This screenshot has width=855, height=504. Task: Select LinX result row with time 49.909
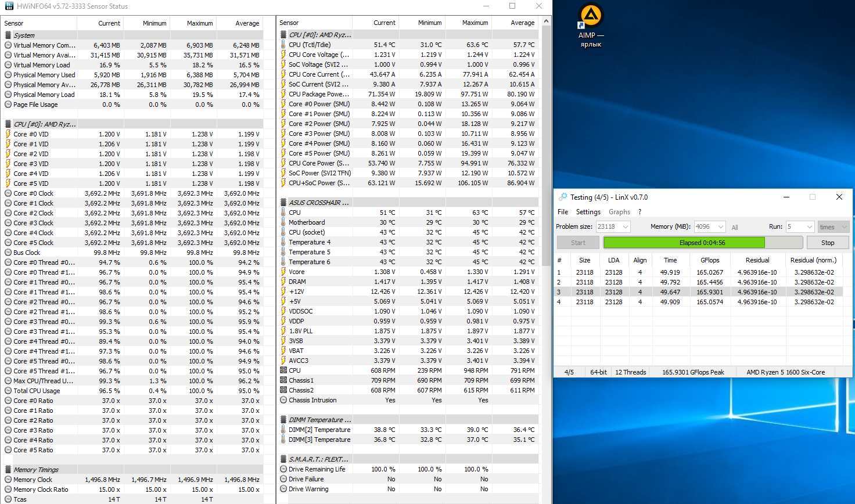point(699,302)
